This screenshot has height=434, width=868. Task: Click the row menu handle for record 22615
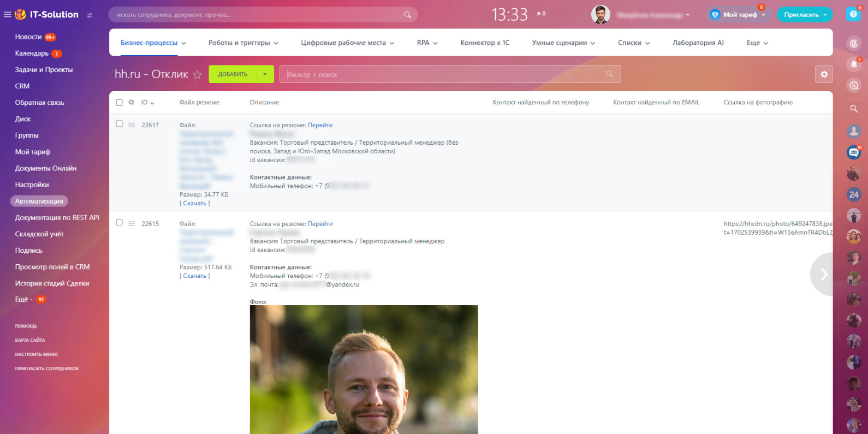[132, 223]
